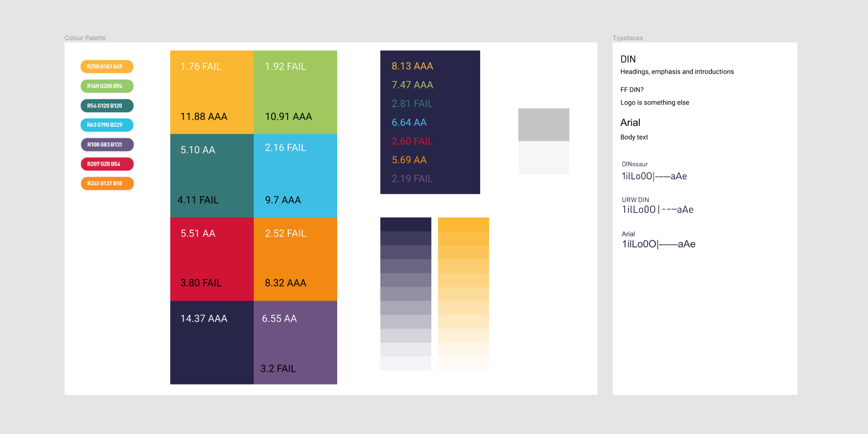Select the R63 G190 B229 blue swatch
Screen dimensions: 868x434
[x=107, y=125]
